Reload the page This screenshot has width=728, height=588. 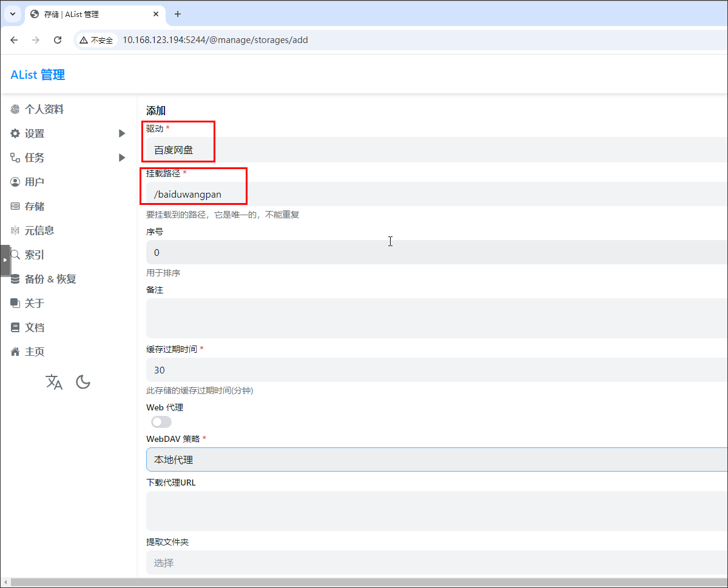coord(58,40)
